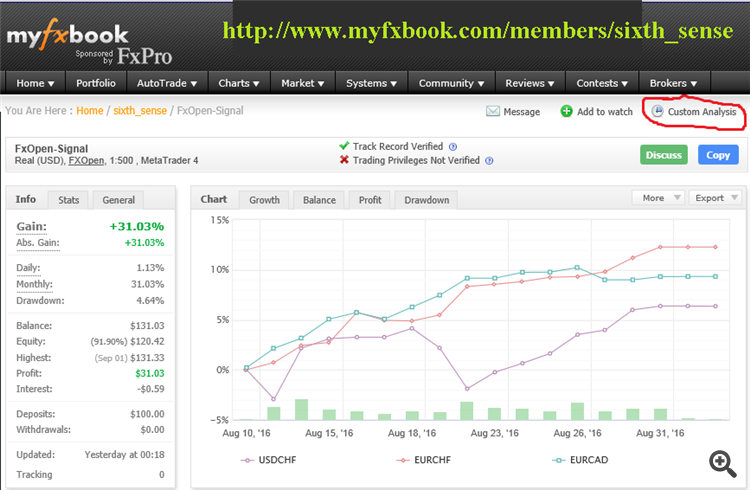Open the Systems dropdown menu
This screenshot has height=490, width=750.
point(372,83)
